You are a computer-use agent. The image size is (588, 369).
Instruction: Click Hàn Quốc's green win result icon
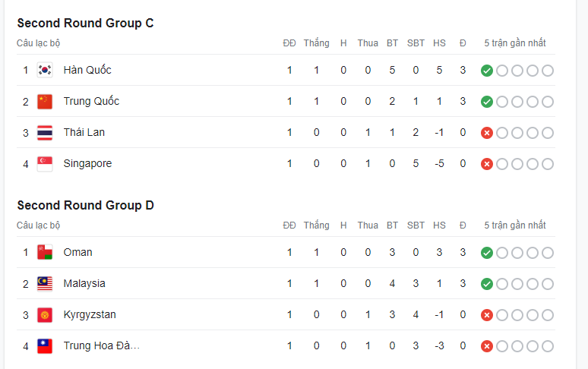pos(487,71)
